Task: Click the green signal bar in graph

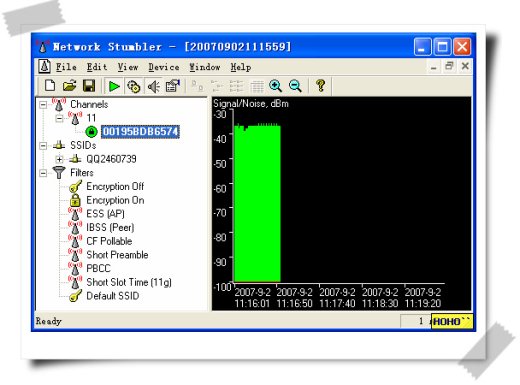Action: coord(257,203)
